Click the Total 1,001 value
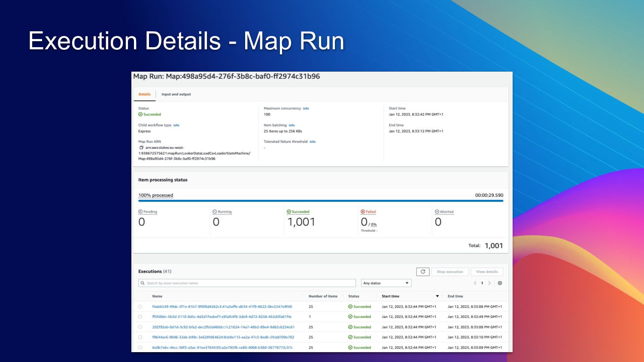Screen dimensions: 644x362 494,246
